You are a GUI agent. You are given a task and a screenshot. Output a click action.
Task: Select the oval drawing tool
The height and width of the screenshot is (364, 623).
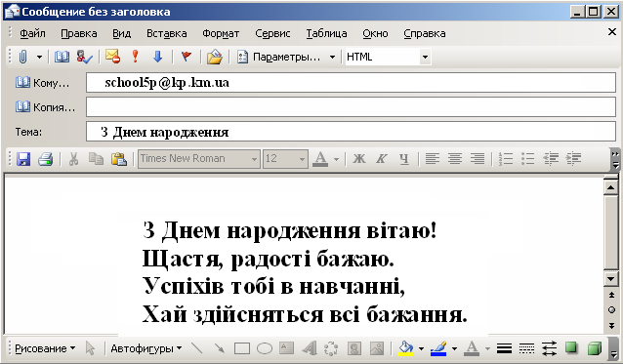click(x=265, y=349)
